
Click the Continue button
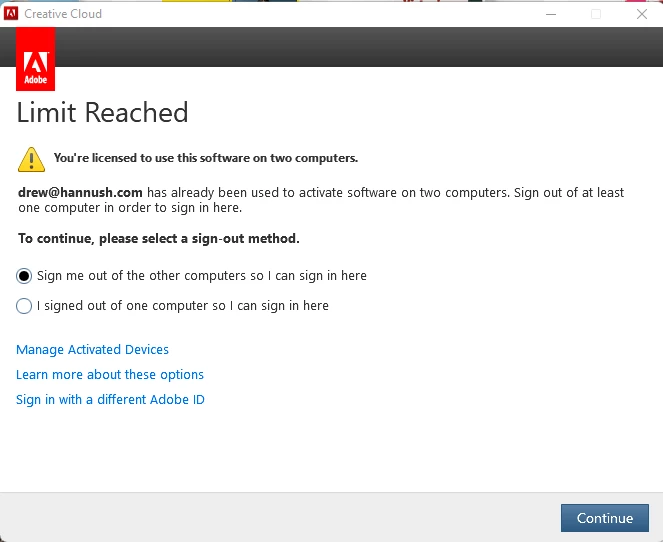tap(605, 518)
